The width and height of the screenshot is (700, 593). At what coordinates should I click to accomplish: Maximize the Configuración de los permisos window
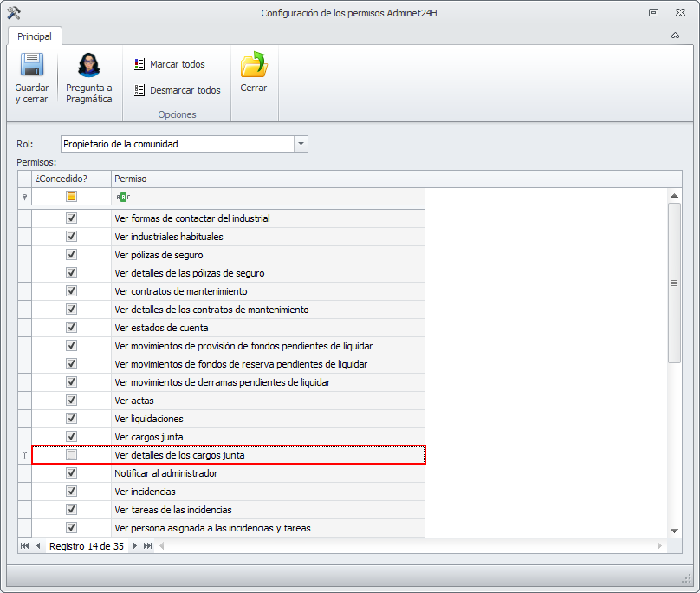[x=653, y=13]
